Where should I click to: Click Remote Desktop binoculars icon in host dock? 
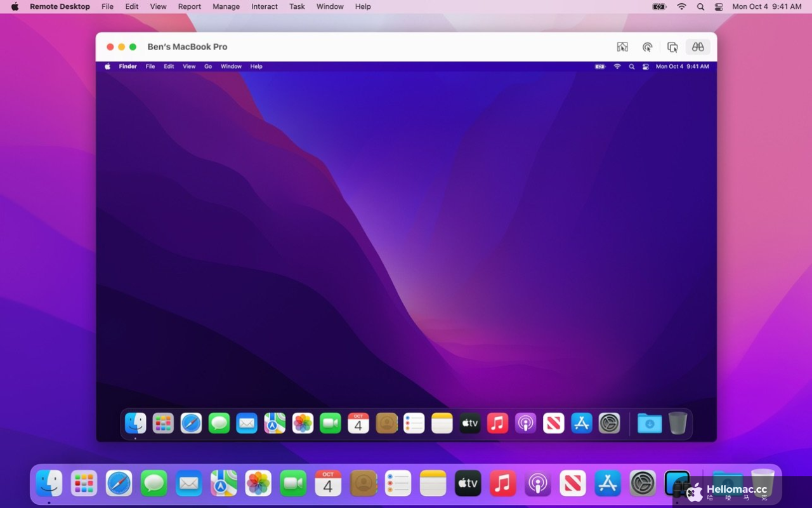tap(678, 483)
